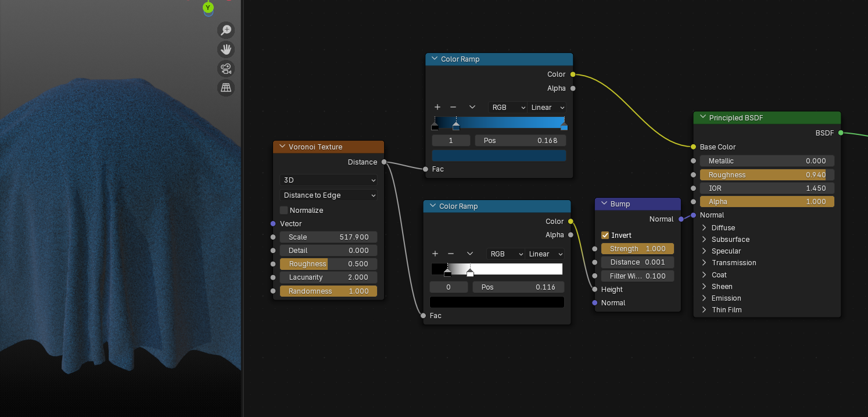Click the zoom magnifier viewport icon

pyautogui.click(x=225, y=30)
